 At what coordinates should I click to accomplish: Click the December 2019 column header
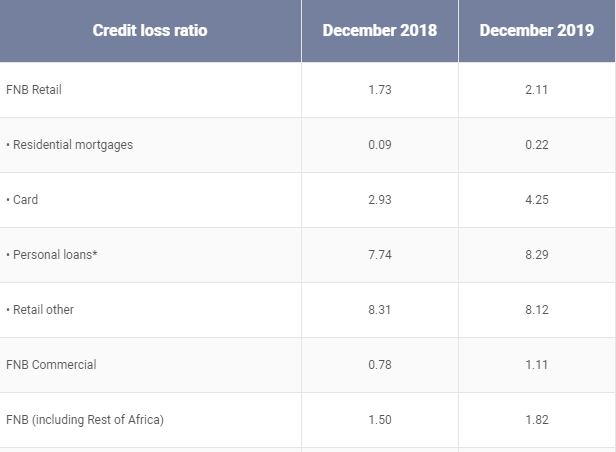click(536, 30)
